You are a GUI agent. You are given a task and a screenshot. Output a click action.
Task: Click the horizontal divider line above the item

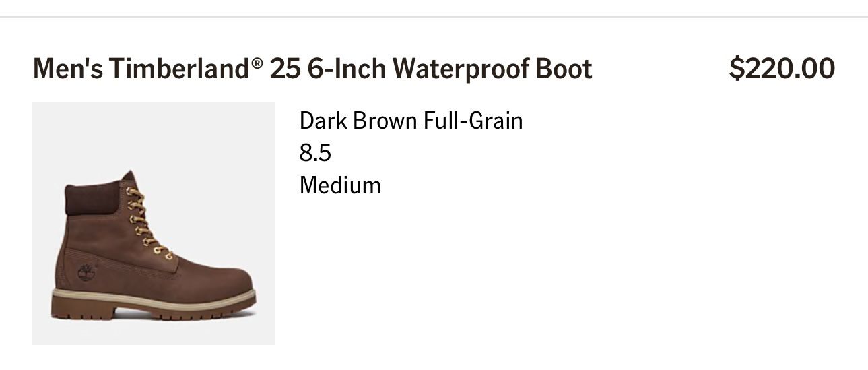434,16
